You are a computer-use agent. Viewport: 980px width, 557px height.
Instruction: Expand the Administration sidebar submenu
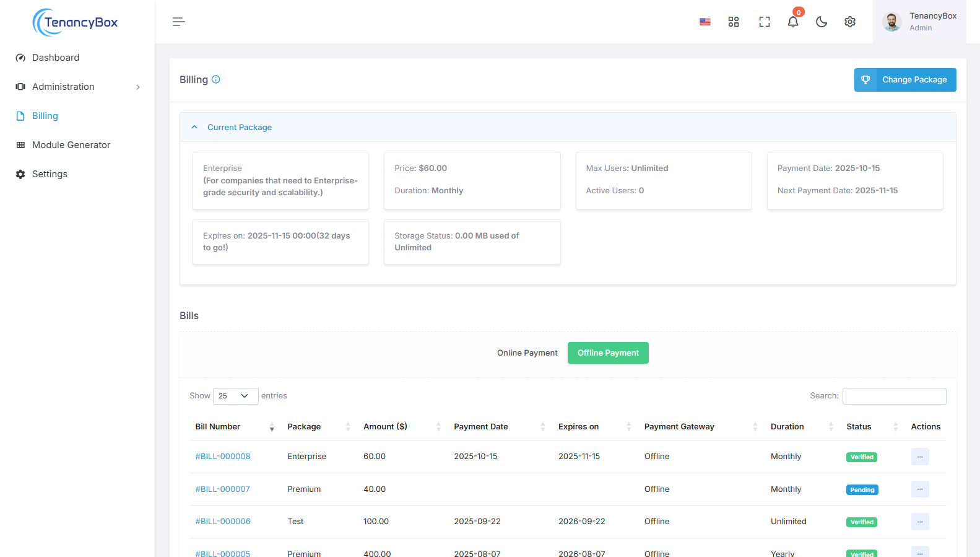(x=77, y=87)
